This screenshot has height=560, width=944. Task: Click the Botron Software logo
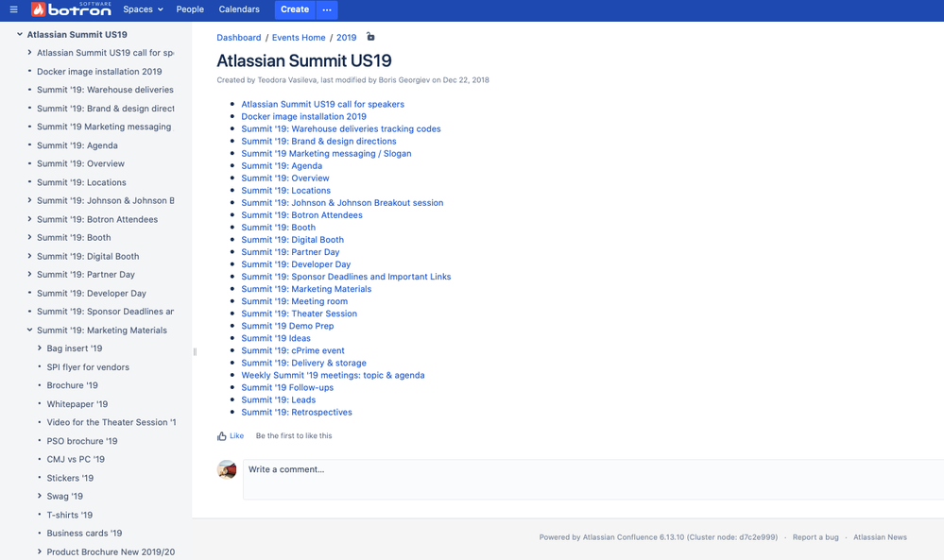(71, 9)
